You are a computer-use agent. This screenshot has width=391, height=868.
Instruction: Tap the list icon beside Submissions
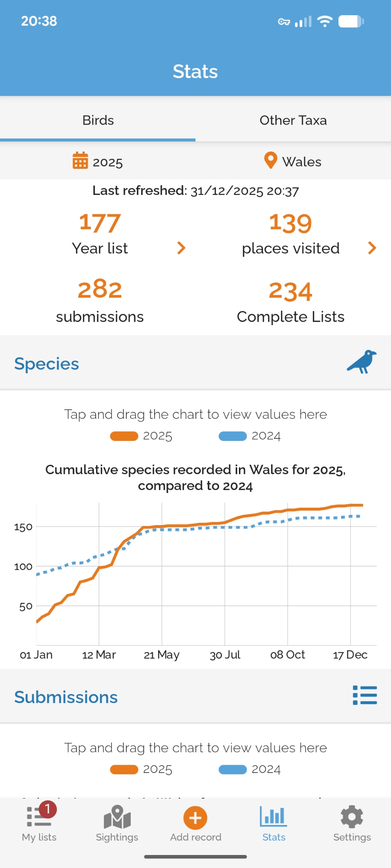click(364, 695)
